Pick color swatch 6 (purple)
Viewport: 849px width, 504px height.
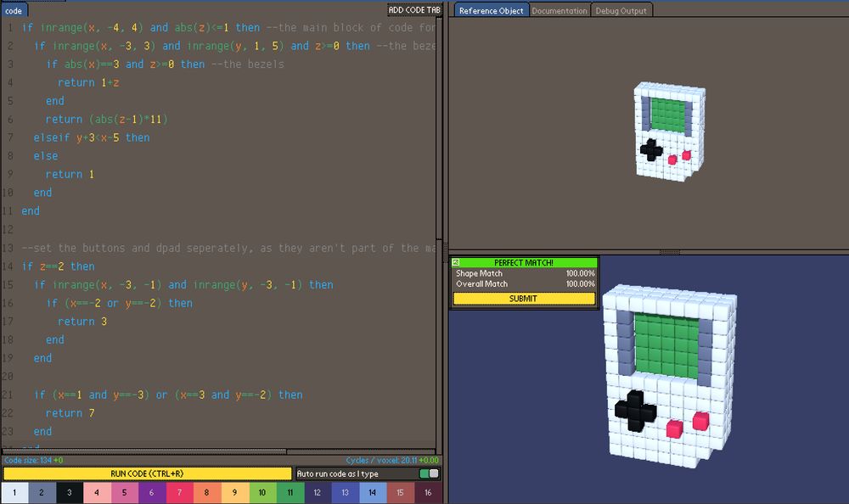click(152, 493)
